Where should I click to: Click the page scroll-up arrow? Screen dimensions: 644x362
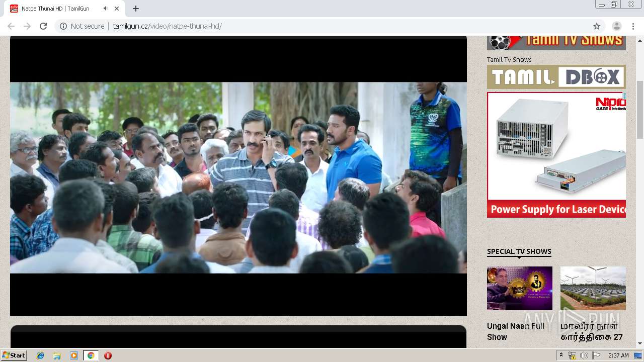point(640,40)
